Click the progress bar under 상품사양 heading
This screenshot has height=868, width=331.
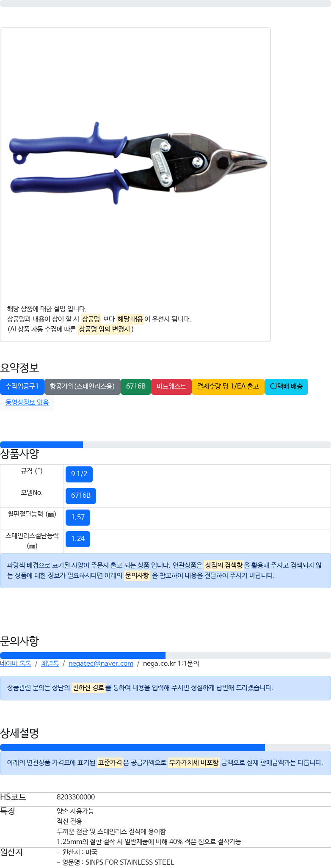click(165, 445)
